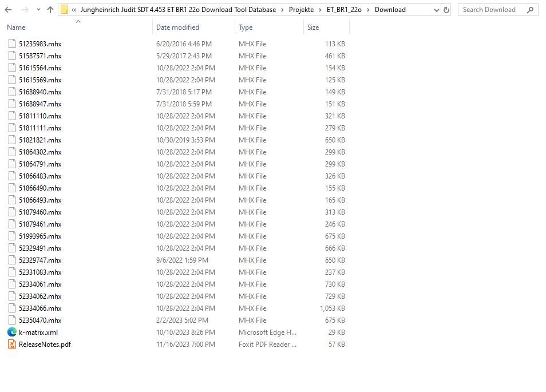Select file name 52329491.mhx
This screenshot has height=392, width=546.
(x=40, y=248)
